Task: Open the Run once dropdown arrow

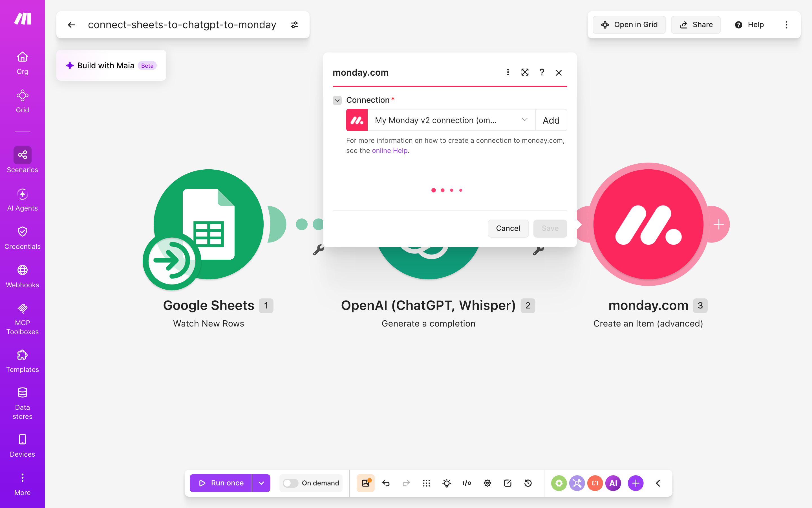Action: click(261, 483)
